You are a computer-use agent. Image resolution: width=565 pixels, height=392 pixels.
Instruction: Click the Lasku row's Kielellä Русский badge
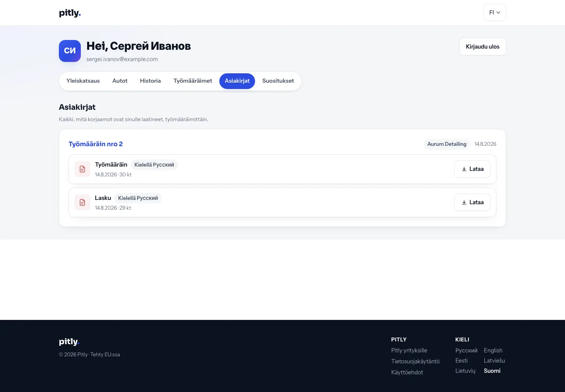(x=138, y=198)
